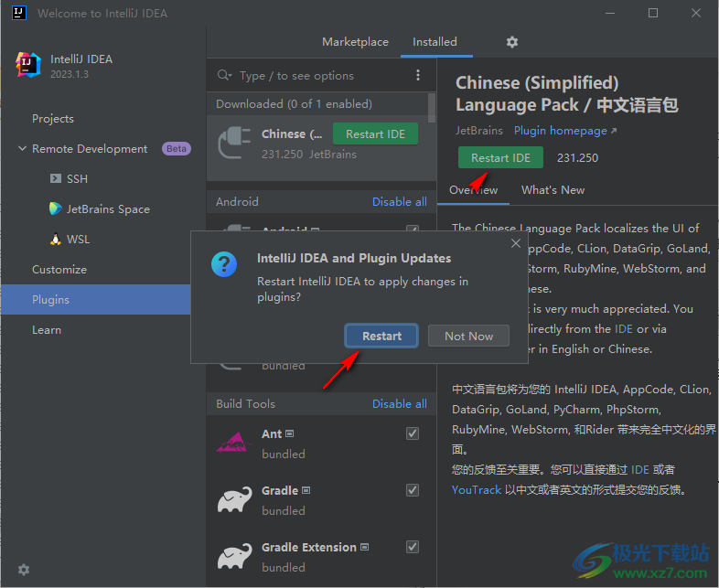Click Disable all for Android
The height and width of the screenshot is (588, 719).
pyautogui.click(x=399, y=202)
